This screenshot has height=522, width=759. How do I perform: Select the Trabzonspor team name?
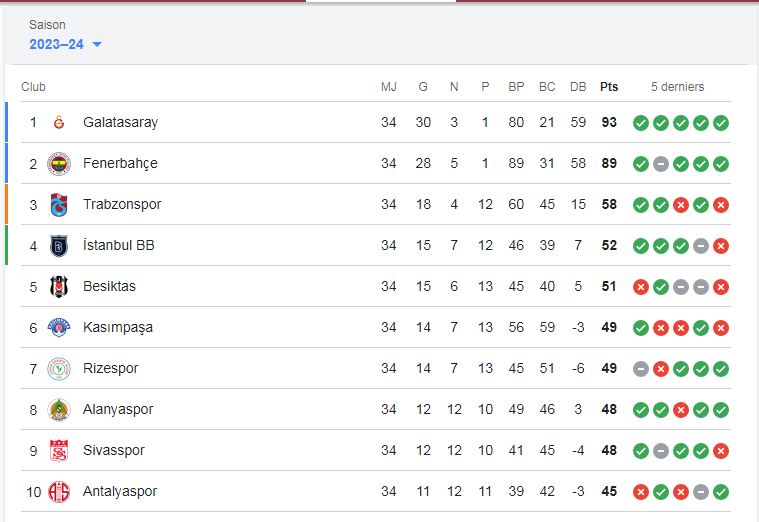(x=122, y=204)
